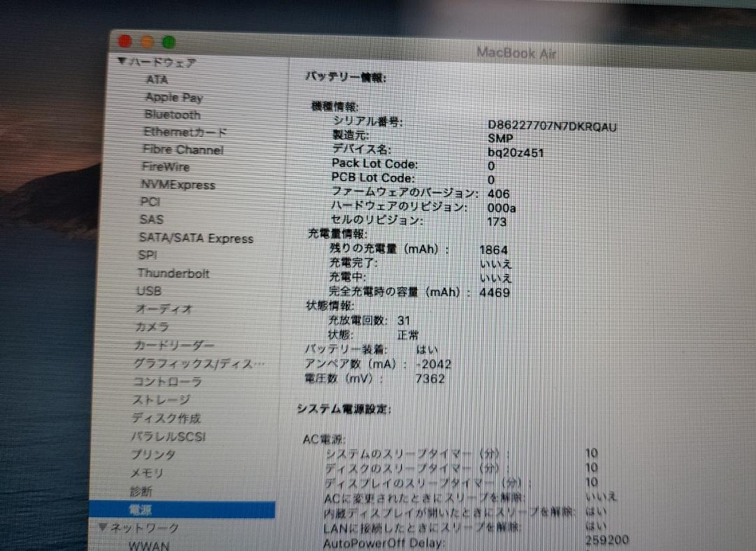Select ATA in the sidebar
The width and height of the screenshot is (756, 551).
157,80
